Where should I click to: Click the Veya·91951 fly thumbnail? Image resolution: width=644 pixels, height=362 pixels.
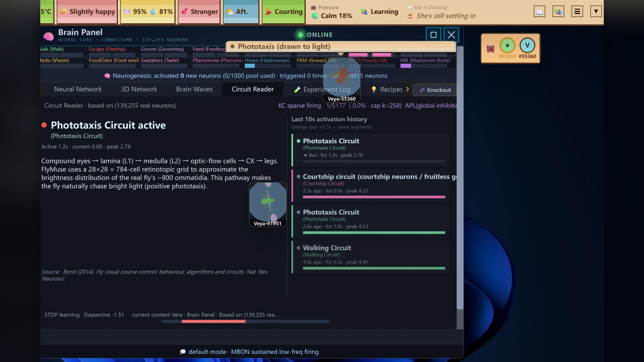coord(268,204)
